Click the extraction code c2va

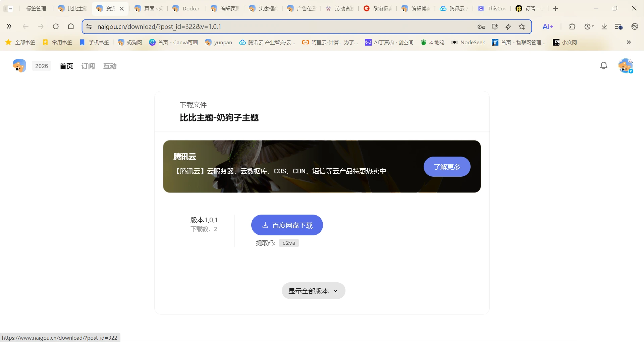289,243
